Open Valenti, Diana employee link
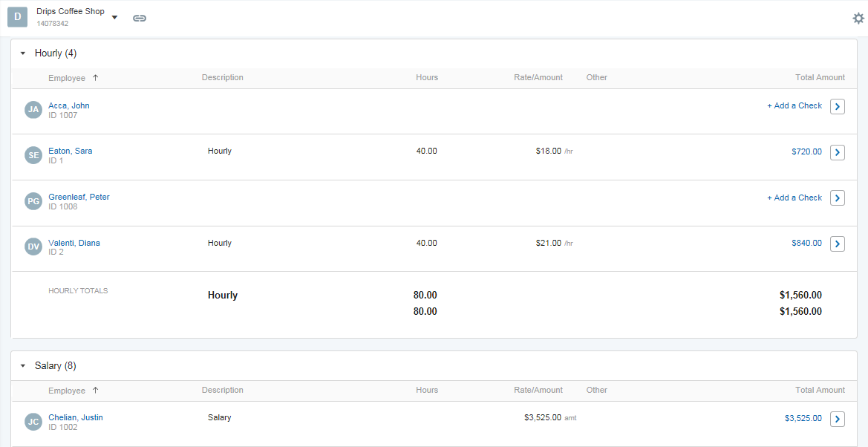Screen dimensions: 868x447 (74, 243)
